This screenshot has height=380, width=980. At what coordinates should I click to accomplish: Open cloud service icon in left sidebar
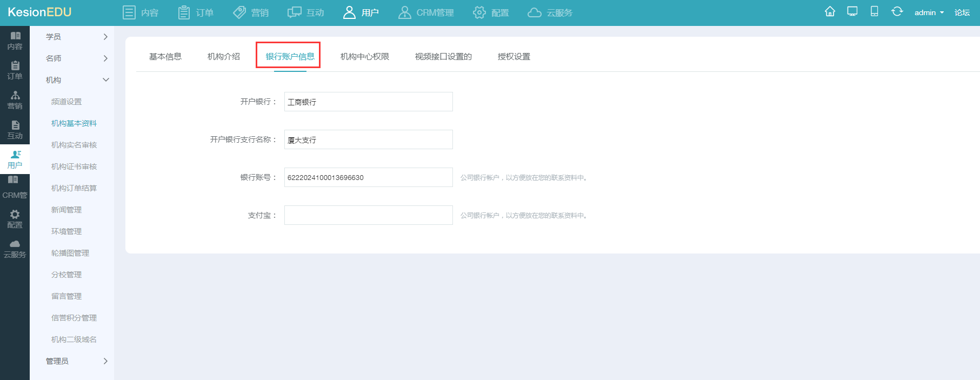click(x=15, y=244)
